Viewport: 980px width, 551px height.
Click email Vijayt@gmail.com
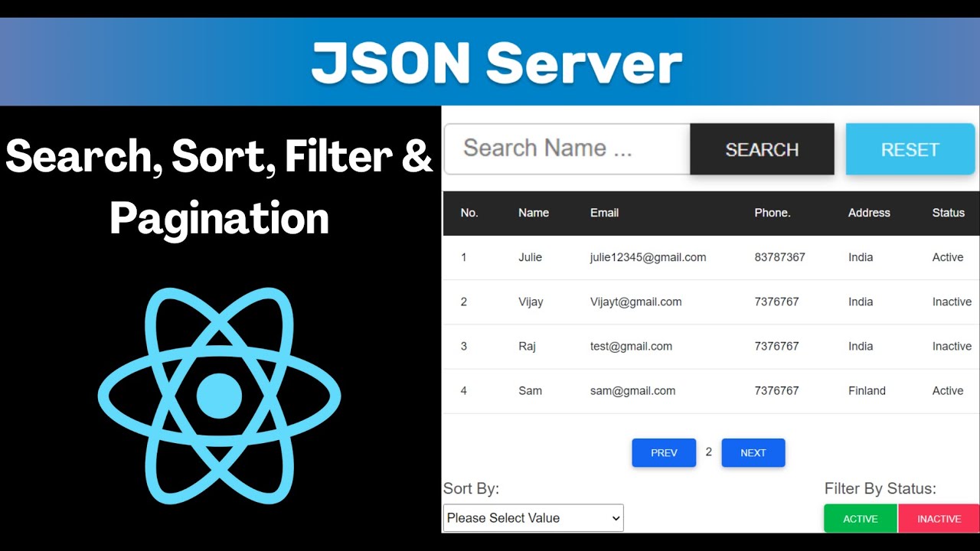(635, 302)
